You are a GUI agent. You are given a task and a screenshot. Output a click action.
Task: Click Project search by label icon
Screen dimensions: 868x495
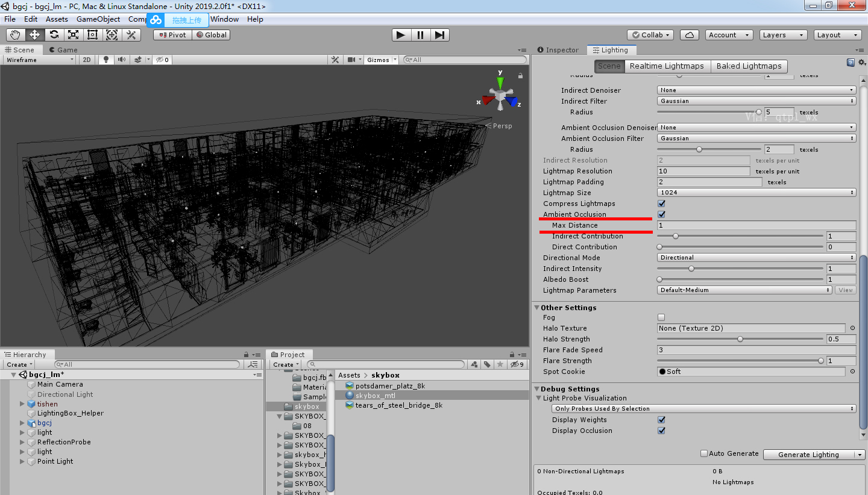(487, 364)
